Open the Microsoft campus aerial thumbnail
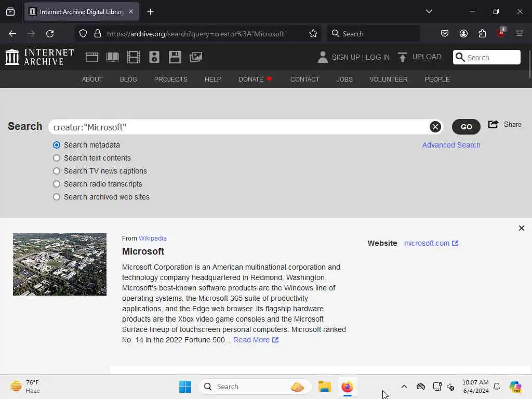 [x=60, y=264]
